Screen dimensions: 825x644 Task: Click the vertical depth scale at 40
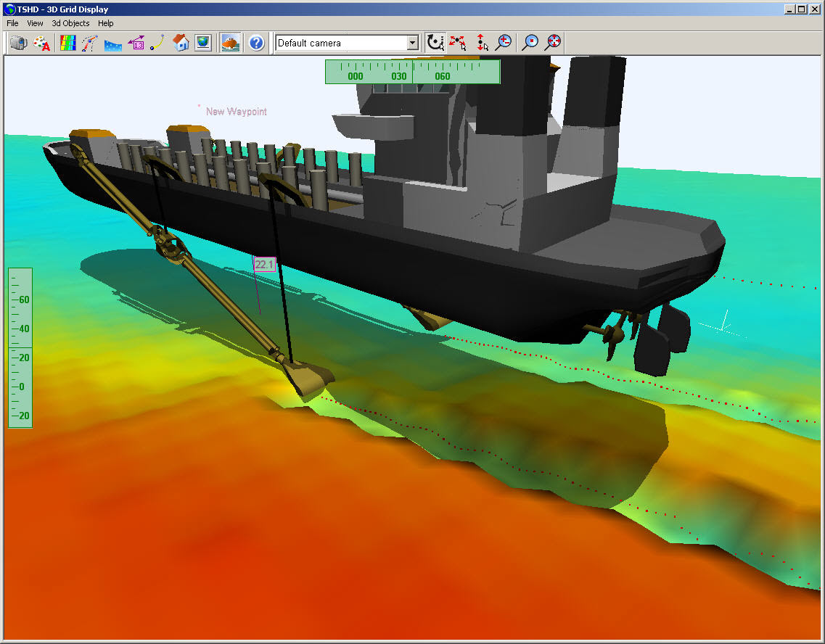click(x=23, y=329)
